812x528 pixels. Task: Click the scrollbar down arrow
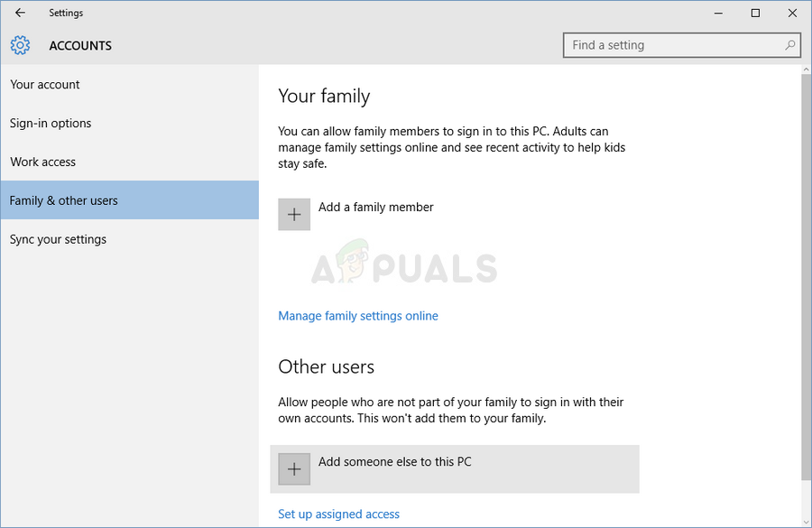point(806,521)
